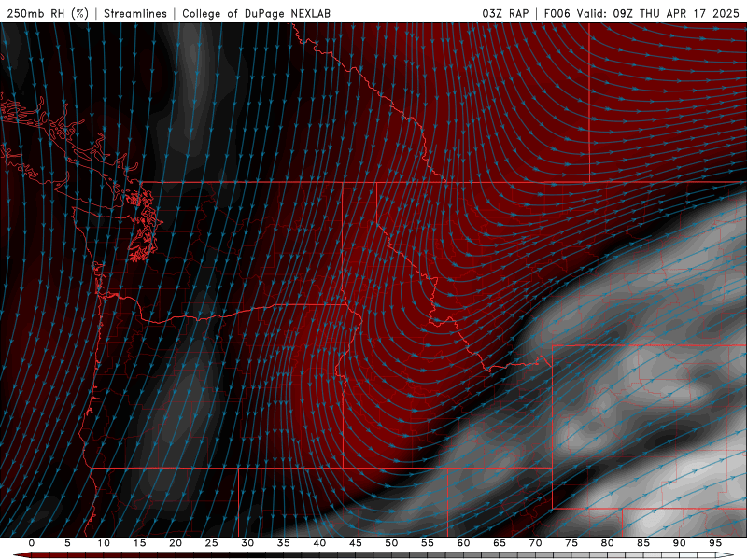Click the "03Z RAP" model run label
The width and height of the screenshot is (747, 560).
[x=505, y=13]
